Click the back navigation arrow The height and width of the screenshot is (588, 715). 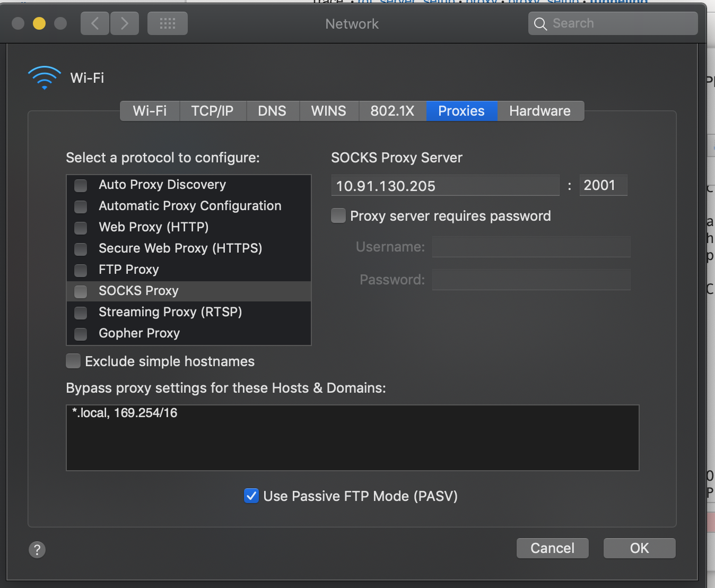pos(95,23)
